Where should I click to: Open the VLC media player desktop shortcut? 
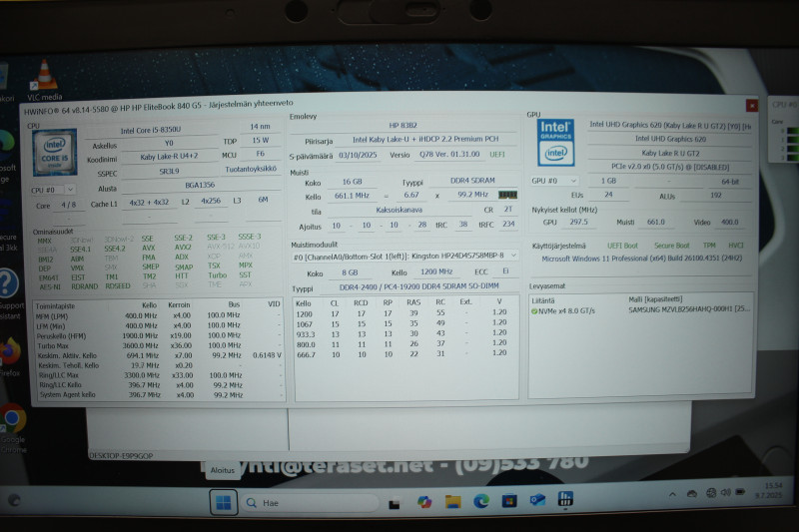point(44,81)
